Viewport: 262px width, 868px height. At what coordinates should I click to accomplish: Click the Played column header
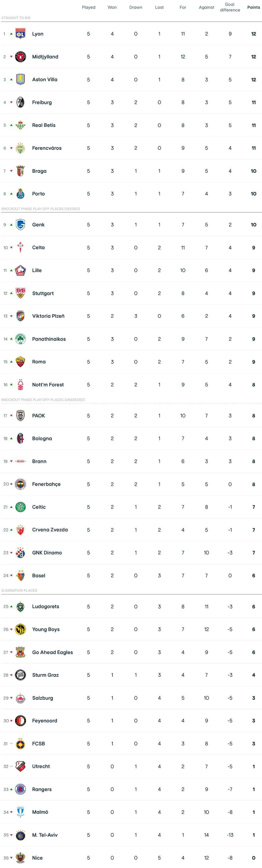coord(89,7)
